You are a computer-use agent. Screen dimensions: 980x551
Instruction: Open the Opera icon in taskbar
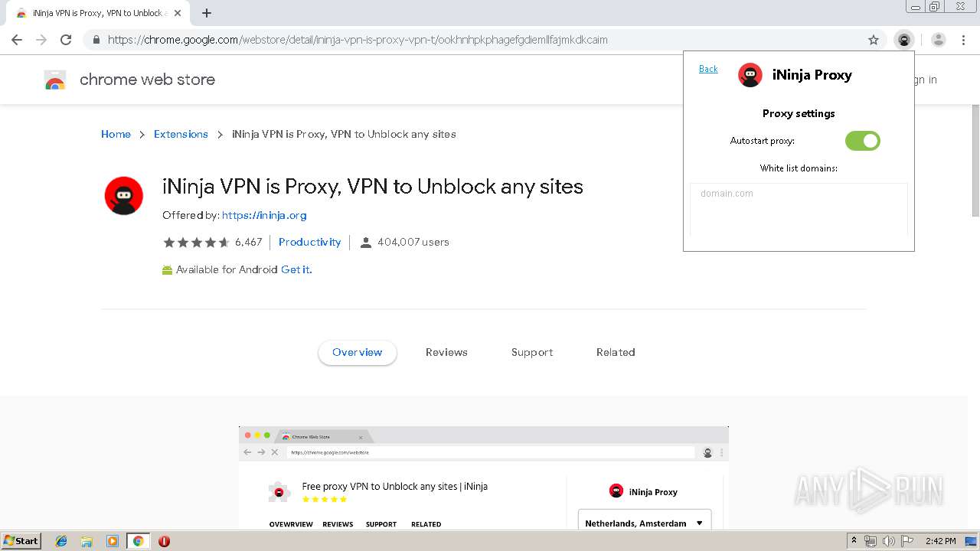(164, 541)
